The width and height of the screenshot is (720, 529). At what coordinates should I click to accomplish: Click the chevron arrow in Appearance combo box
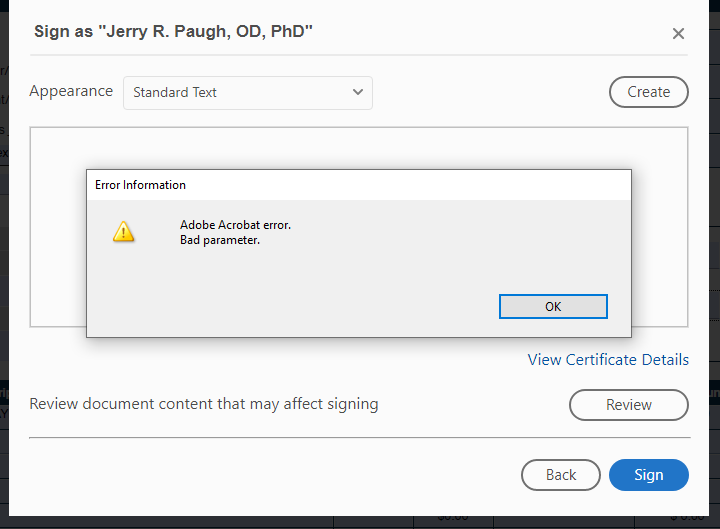tap(358, 92)
